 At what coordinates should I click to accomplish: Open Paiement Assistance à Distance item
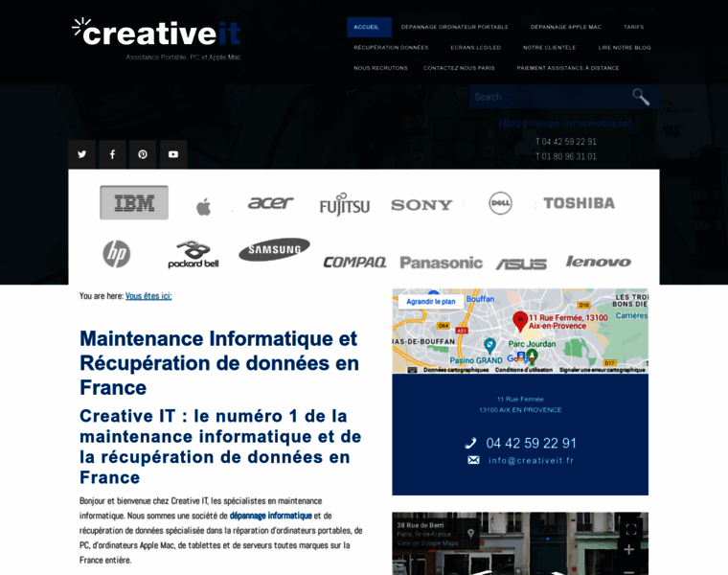pyautogui.click(x=568, y=68)
